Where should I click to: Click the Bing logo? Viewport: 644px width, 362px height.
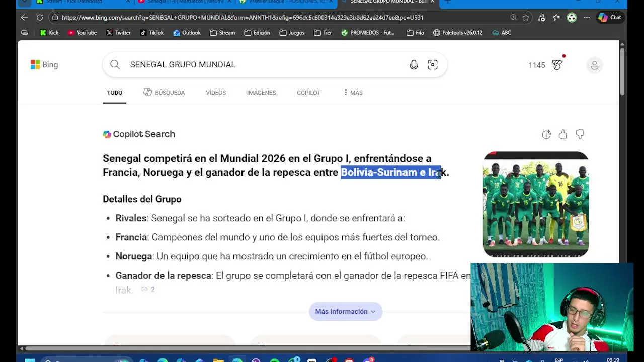point(44,65)
